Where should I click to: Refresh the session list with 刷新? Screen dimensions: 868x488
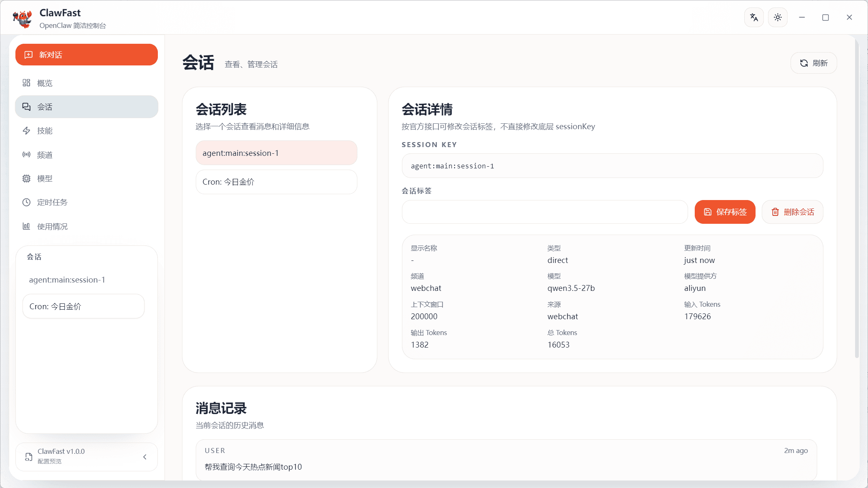(x=813, y=63)
